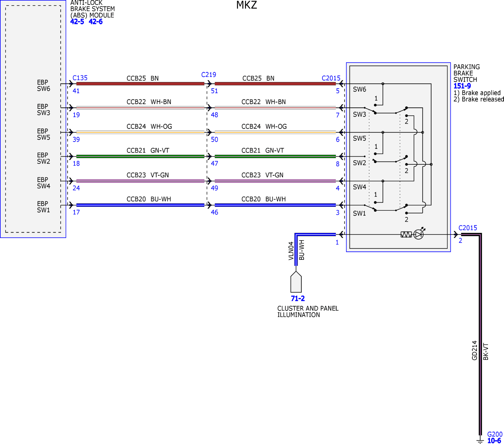Click 'EBP SW2' module pin label
Screen dimensions: 504x444
tap(44, 158)
